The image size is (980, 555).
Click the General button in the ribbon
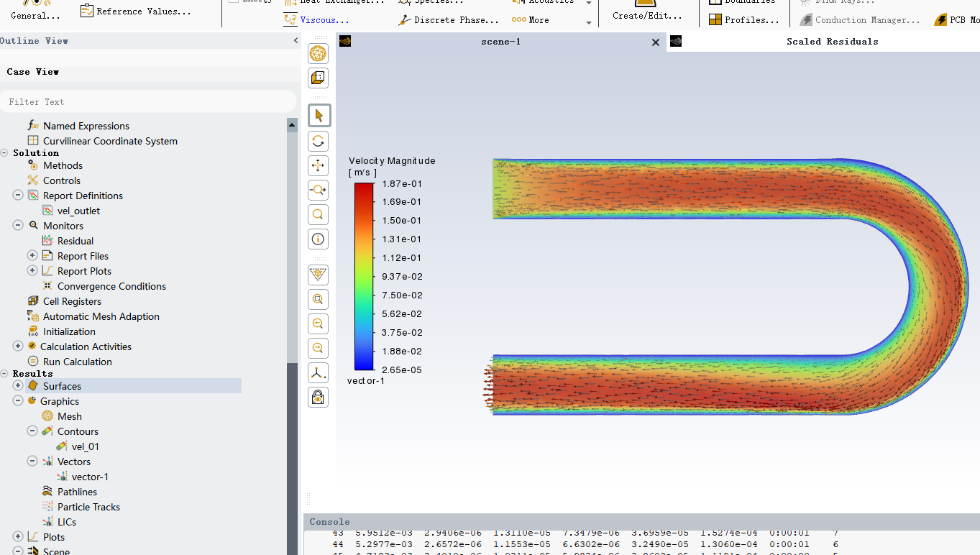pyautogui.click(x=36, y=11)
